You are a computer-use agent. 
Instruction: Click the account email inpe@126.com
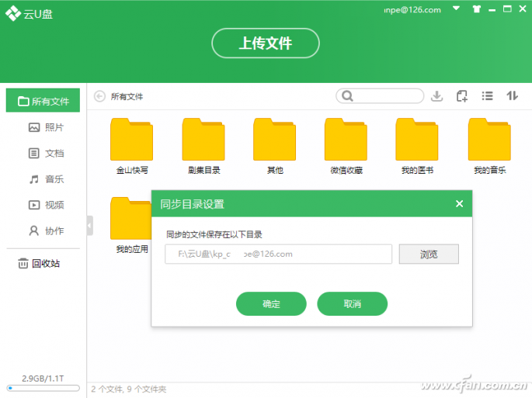pyautogui.click(x=412, y=10)
